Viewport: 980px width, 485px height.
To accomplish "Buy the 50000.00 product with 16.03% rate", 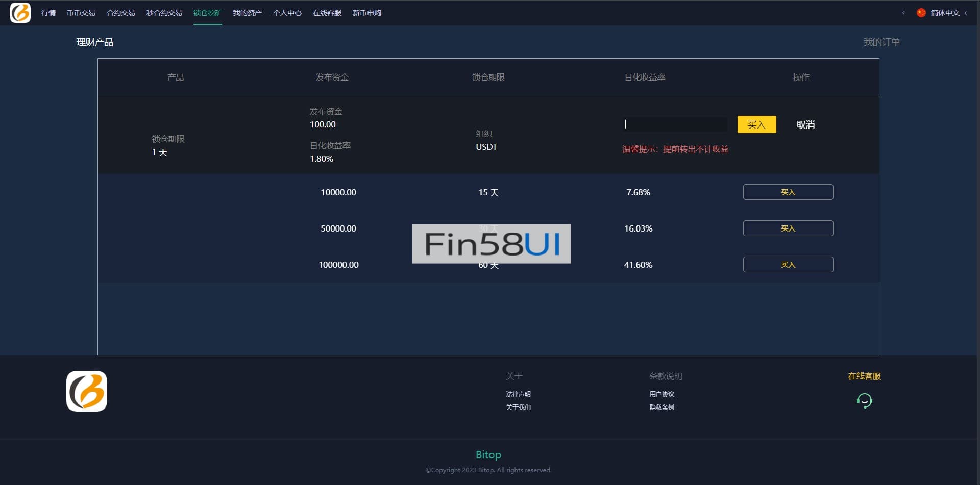I will pos(788,228).
